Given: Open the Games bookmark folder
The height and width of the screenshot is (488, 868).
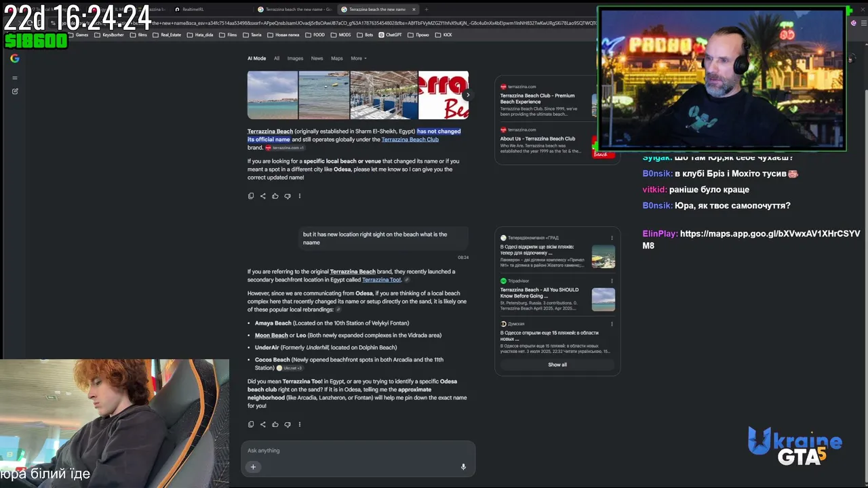Looking at the screenshot, I should tap(78, 35).
